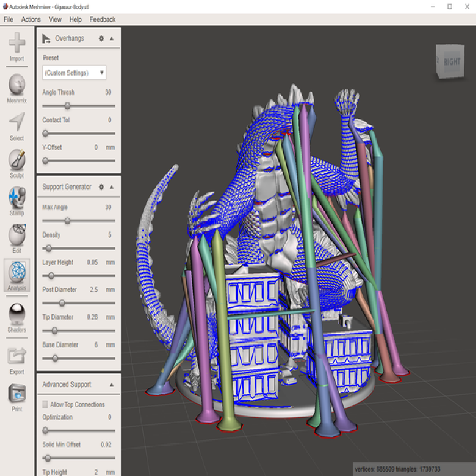Open the Edit tool
476x476 pixels.
(x=17, y=234)
